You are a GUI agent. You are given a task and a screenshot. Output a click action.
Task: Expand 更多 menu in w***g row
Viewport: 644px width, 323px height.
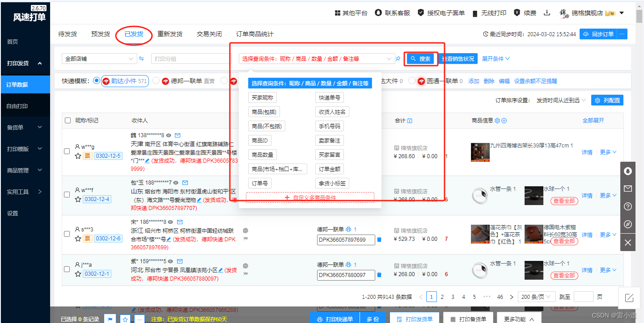click(x=608, y=152)
